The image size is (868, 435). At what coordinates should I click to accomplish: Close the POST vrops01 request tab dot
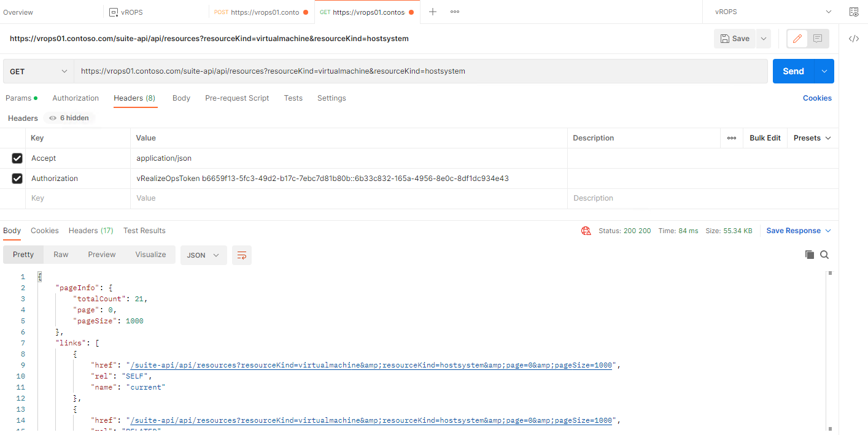coord(306,12)
